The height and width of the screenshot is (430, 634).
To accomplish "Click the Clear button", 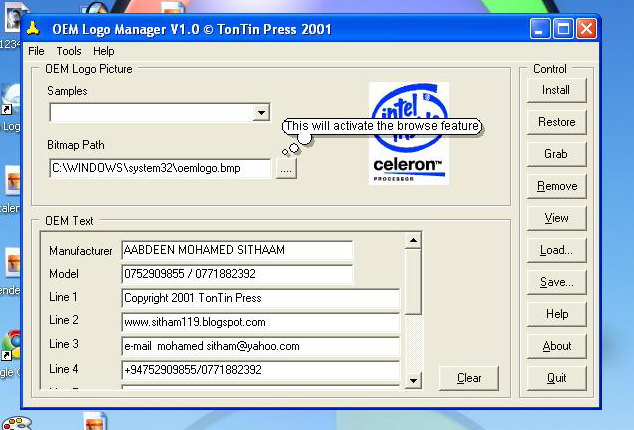I will coord(469,378).
